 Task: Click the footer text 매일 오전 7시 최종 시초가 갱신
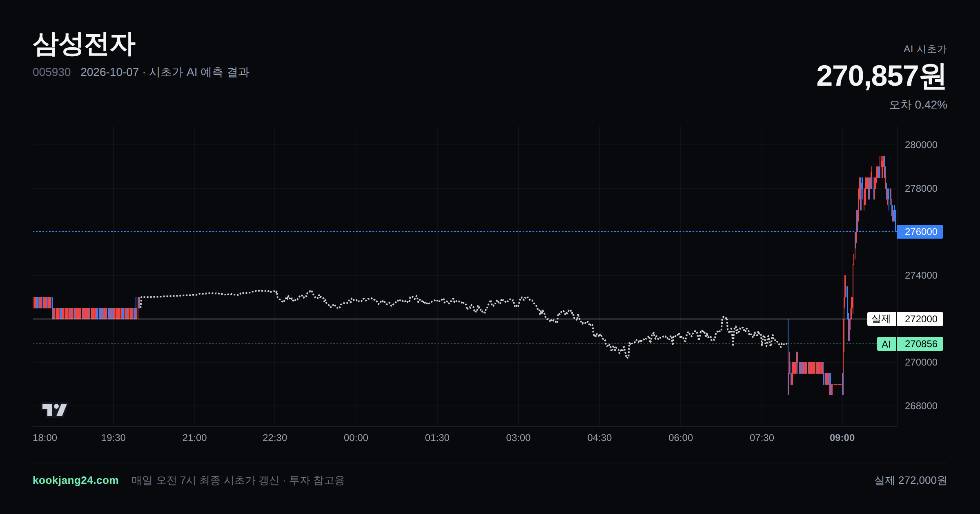coord(205,481)
